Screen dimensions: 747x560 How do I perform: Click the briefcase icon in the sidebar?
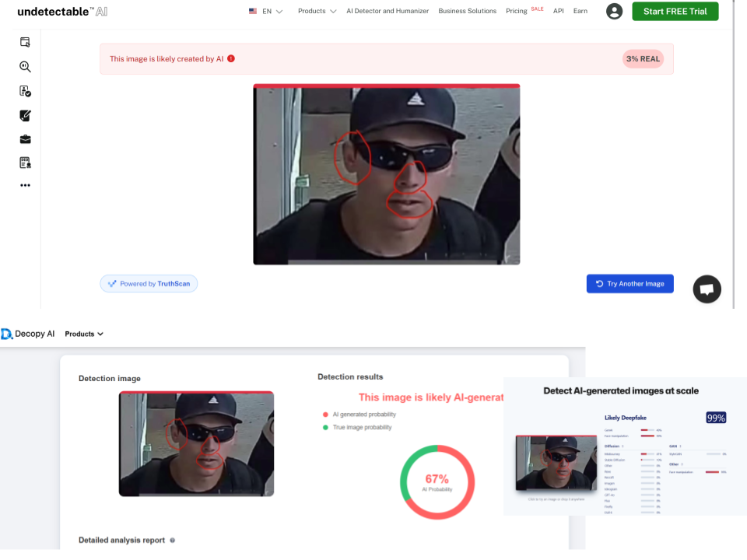25,139
